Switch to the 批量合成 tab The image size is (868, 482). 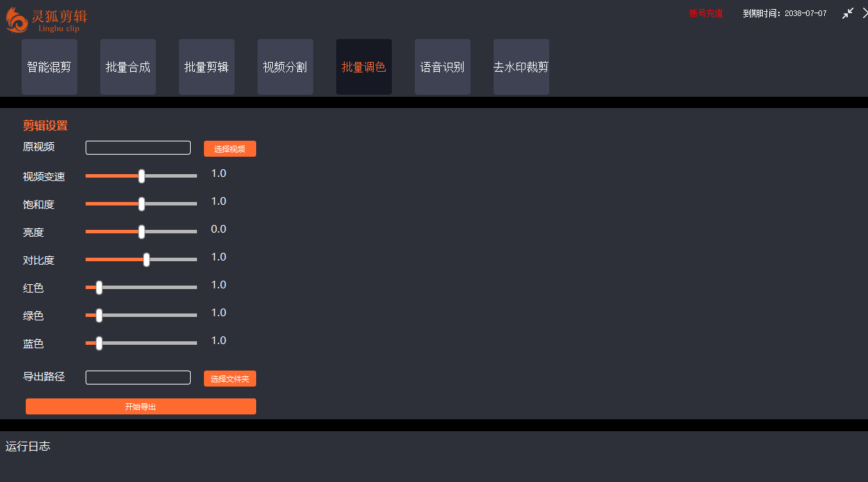point(128,67)
